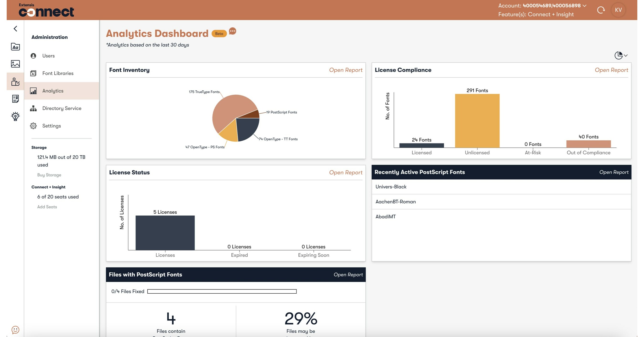The height and width of the screenshot is (337, 644).
Task: Click the pie chart display icon above Font Inventory
Action: 618,56
